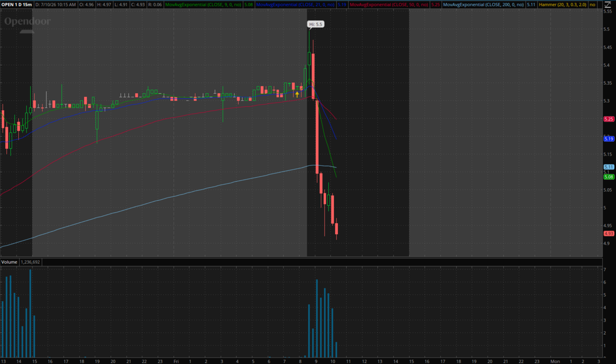Click the date readout 'D: 7/10/26 10:15 AM'

56,5
